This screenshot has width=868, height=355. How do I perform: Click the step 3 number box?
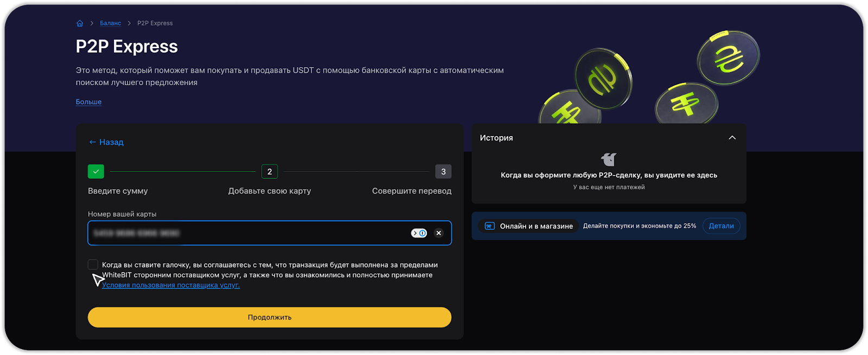pos(443,171)
